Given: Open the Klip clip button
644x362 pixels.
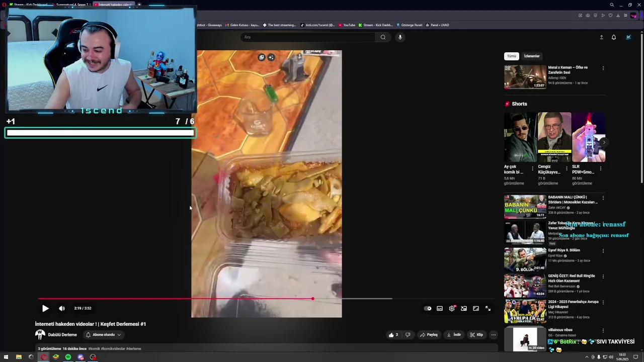Looking at the screenshot, I should (476, 335).
